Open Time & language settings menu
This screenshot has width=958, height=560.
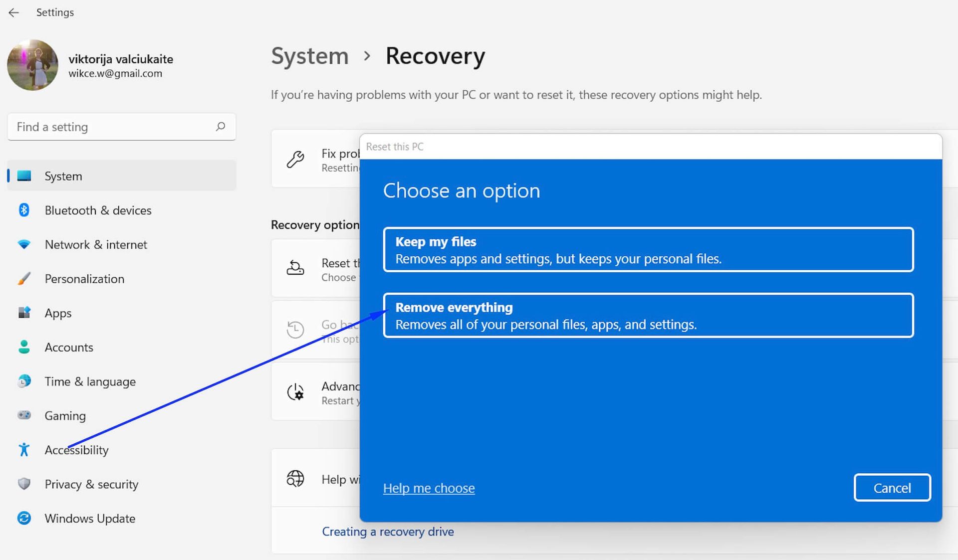[x=90, y=380]
